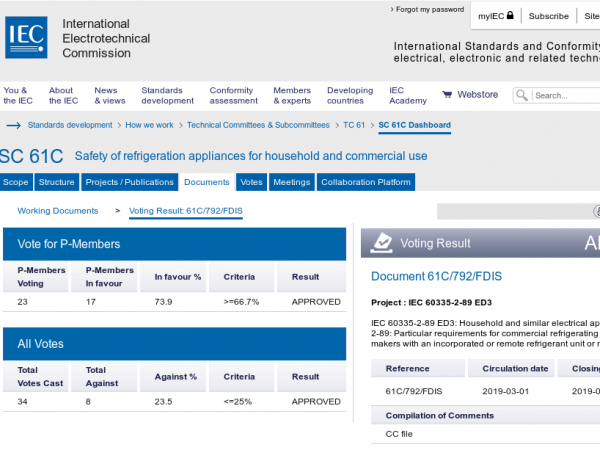Click the Compilation of Comments header
The width and height of the screenshot is (600, 450).
pyautogui.click(x=486, y=415)
